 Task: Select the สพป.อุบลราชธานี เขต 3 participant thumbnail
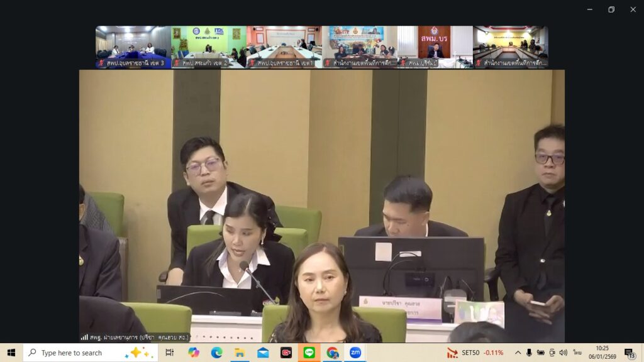(x=133, y=47)
